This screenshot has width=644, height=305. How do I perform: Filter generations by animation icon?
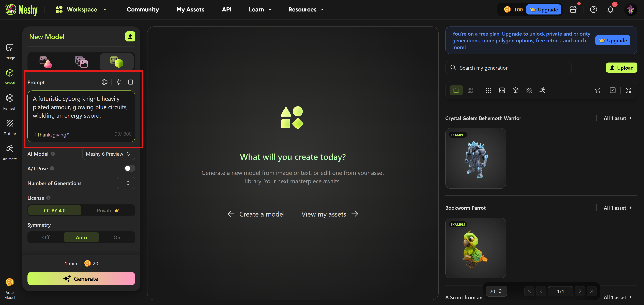tap(542, 90)
